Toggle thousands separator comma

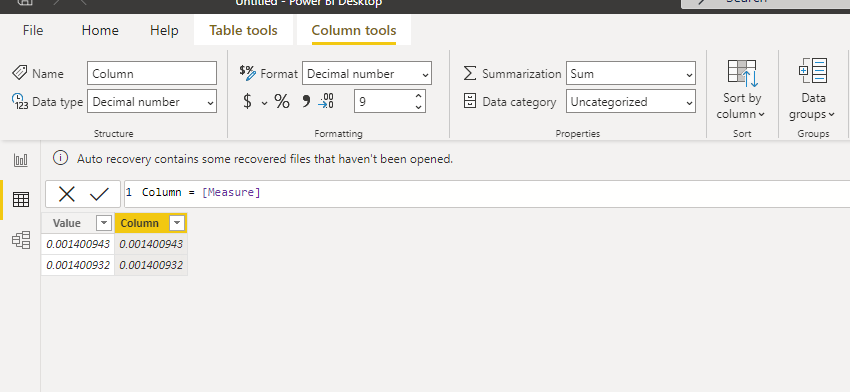(306, 101)
